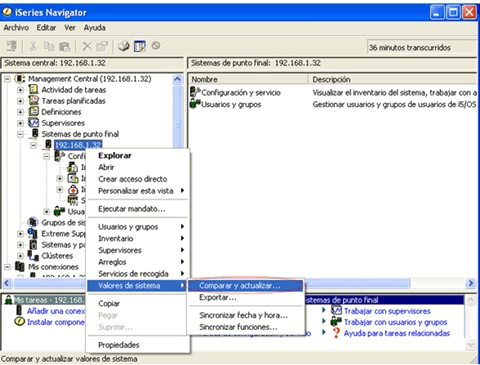Screen dimensions: 480x365
Task: Choose Crear acceso directo entry
Action: [x=137, y=179]
